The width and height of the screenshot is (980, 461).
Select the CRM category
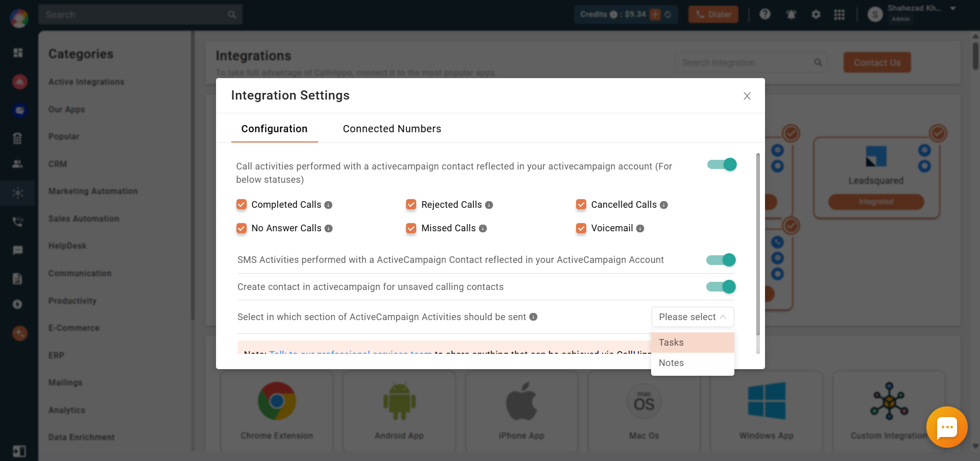click(x=58, y=164)
